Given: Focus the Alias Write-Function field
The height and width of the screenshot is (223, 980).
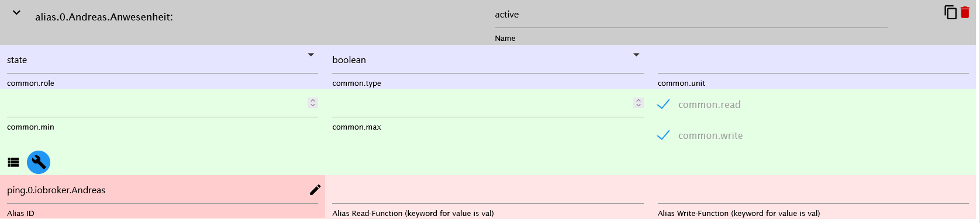Looking at the screenshot, I should [x=813, y=191].
